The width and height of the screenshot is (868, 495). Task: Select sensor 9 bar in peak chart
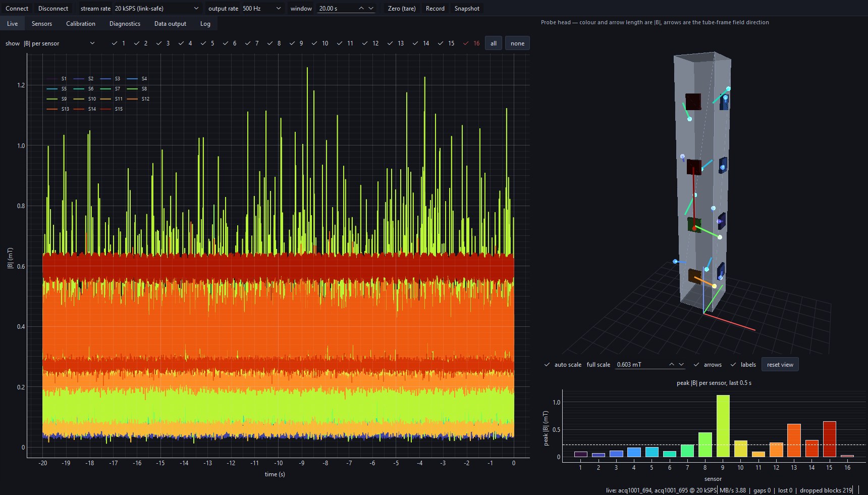click(x=723, y=426)
